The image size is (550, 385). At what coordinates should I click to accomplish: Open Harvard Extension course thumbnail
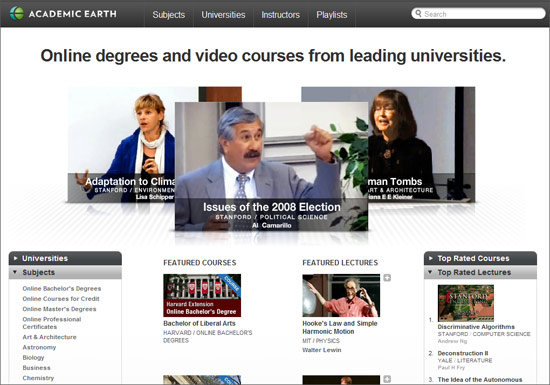point(202,295)
